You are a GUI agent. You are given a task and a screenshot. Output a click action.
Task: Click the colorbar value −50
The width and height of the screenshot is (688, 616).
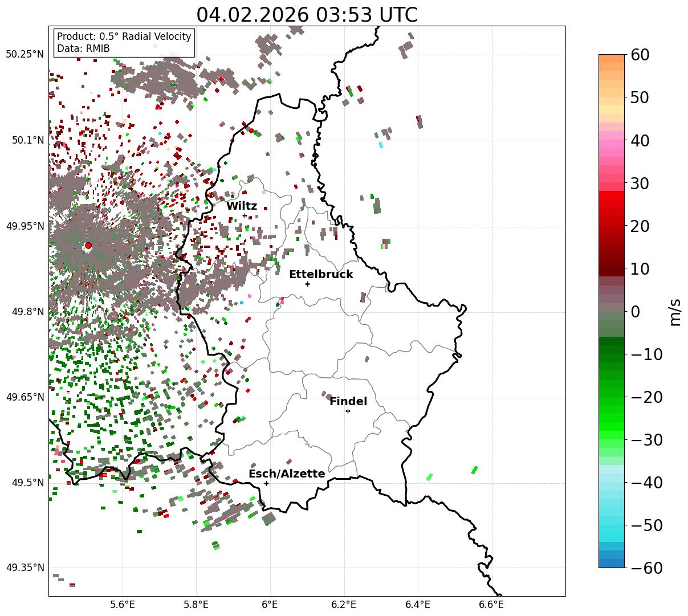pyautogui.click(x=646, y=525)
